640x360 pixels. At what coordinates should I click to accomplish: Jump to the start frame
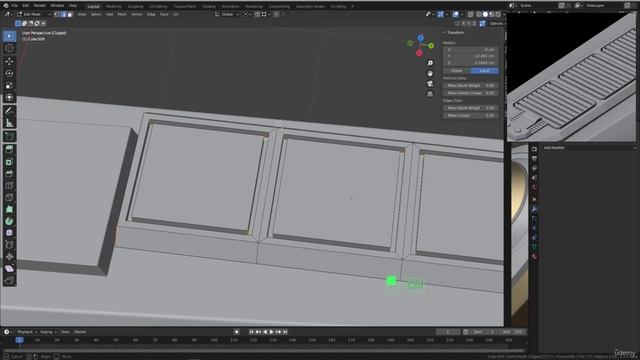[x=251, y=332]
